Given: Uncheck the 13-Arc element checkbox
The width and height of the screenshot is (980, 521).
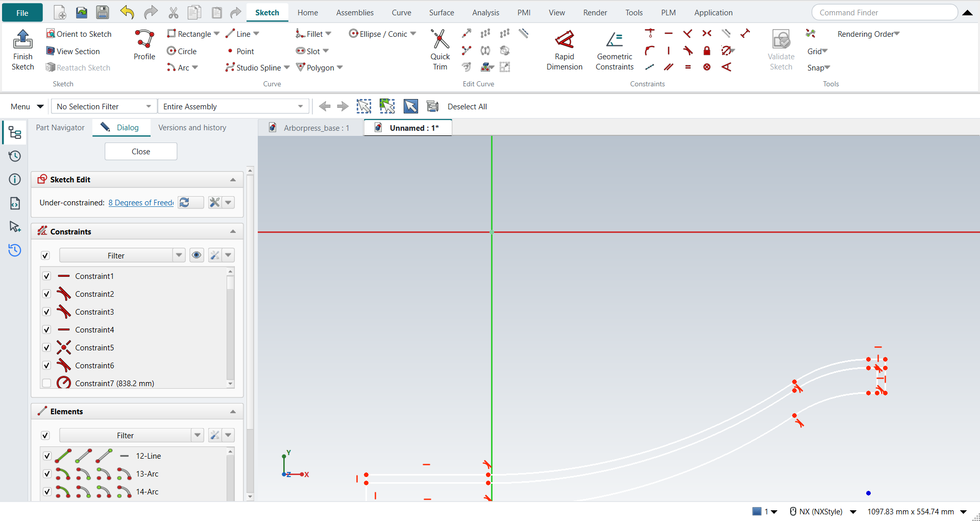Looking at the screenshot, I should point(47,473).
